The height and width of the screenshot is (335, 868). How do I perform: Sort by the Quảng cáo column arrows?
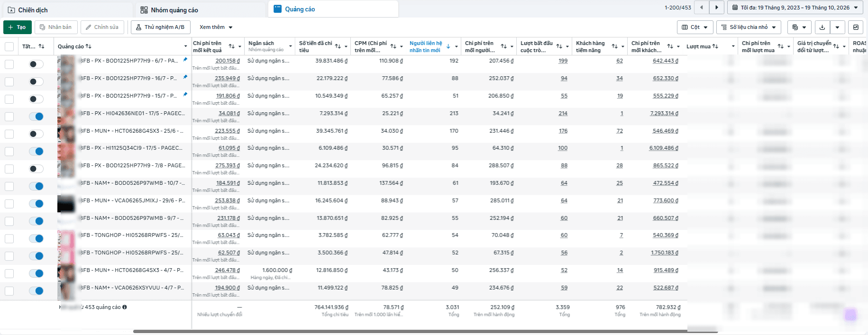[x=89, y=46]
